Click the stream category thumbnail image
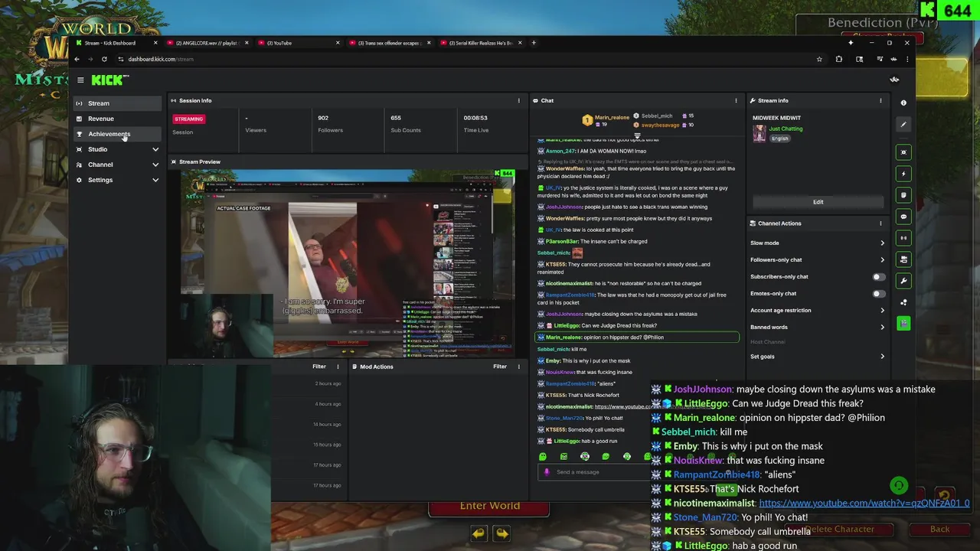Viewport: 980px width, 551px height. pos(759,133)
